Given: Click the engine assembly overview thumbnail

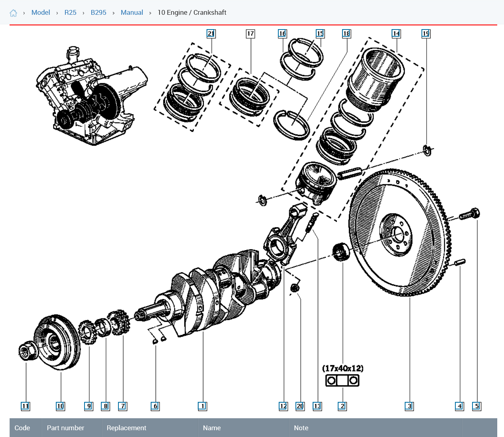Looking at the screenshot, I should [x=92, y=96].
